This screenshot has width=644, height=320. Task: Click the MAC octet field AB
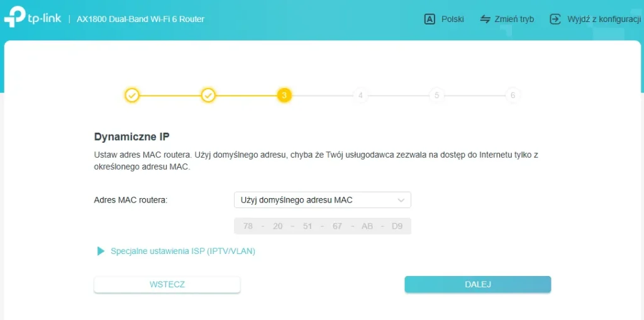367,226
